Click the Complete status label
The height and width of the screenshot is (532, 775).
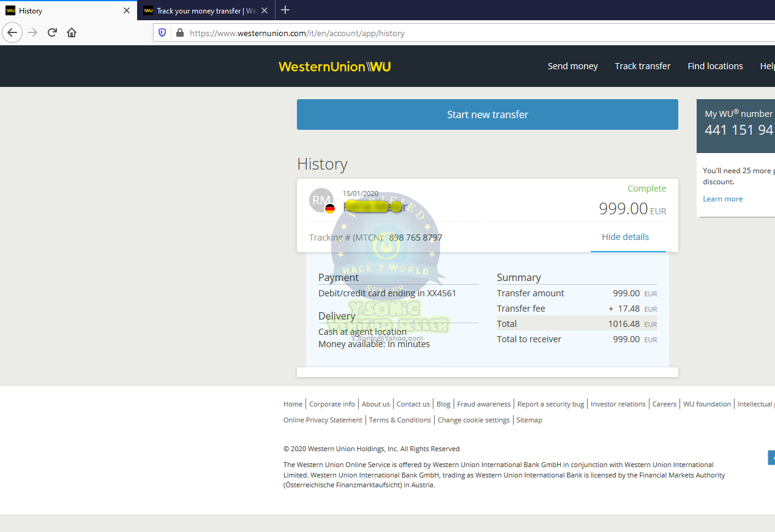(647, 189)
